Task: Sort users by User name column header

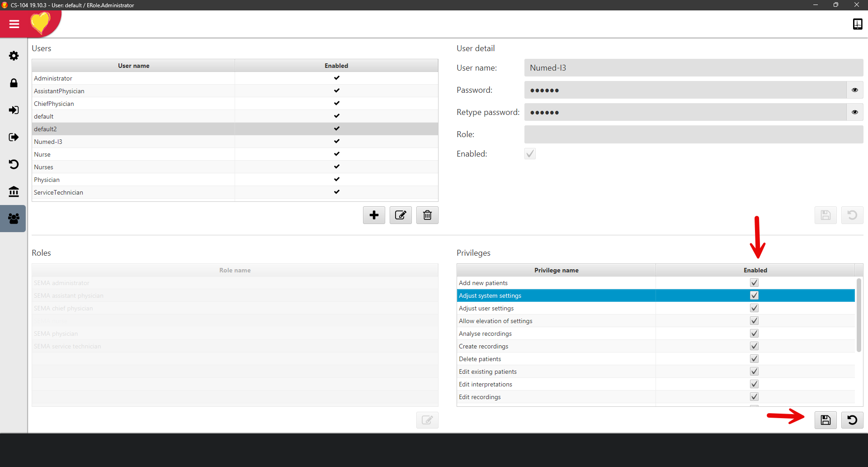Action: point(133,66)
